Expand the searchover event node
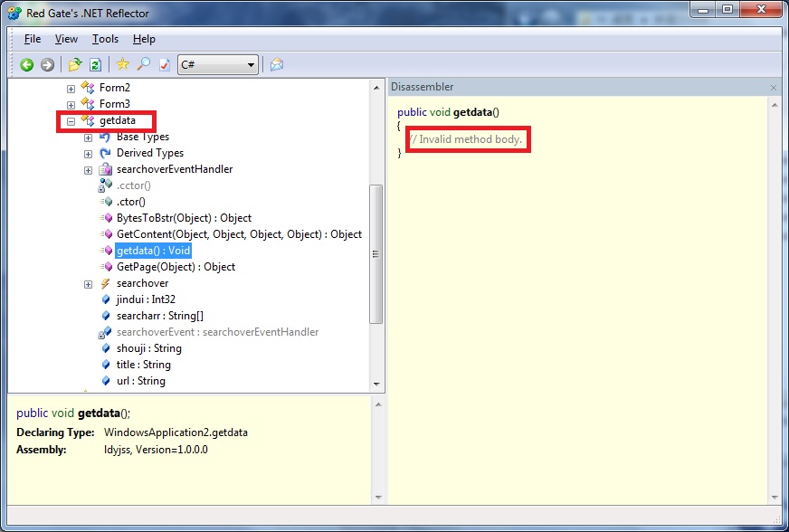 point(88,285)
